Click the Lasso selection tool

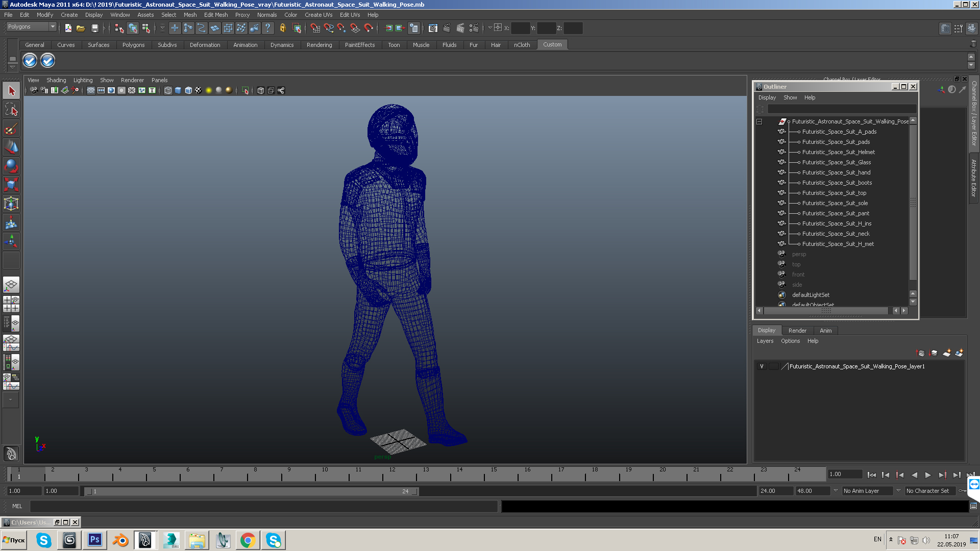click(11, 110)
